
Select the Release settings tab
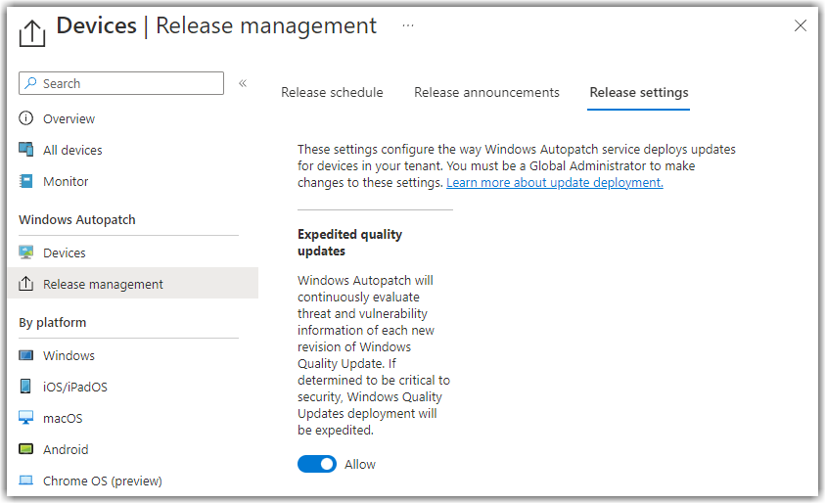[638, 92]
